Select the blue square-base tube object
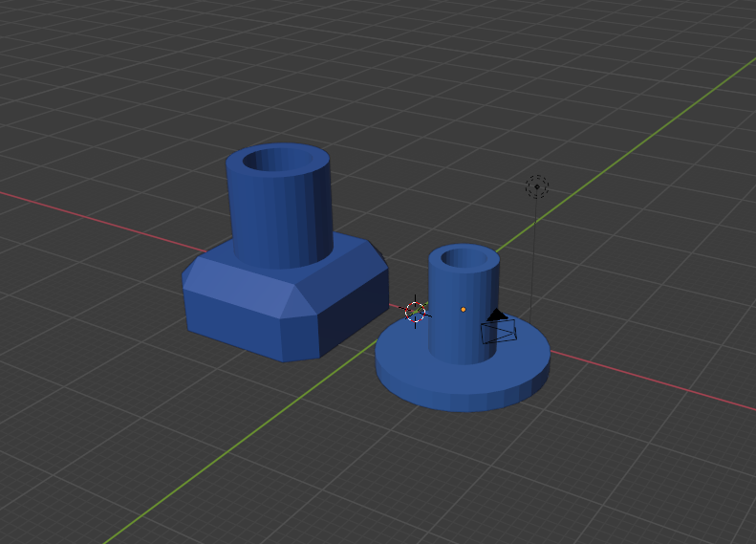This screenshot has width=756, height=544. tap(286, 252)
